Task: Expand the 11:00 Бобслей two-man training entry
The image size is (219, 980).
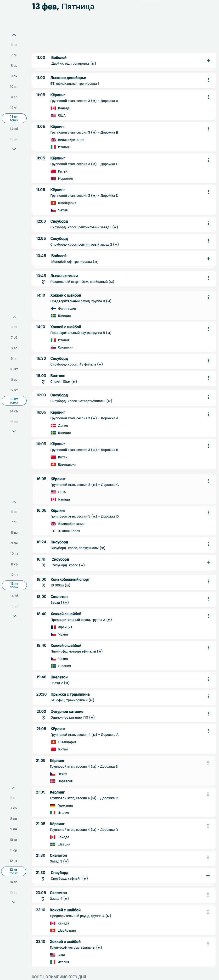Action: point(208,61)
